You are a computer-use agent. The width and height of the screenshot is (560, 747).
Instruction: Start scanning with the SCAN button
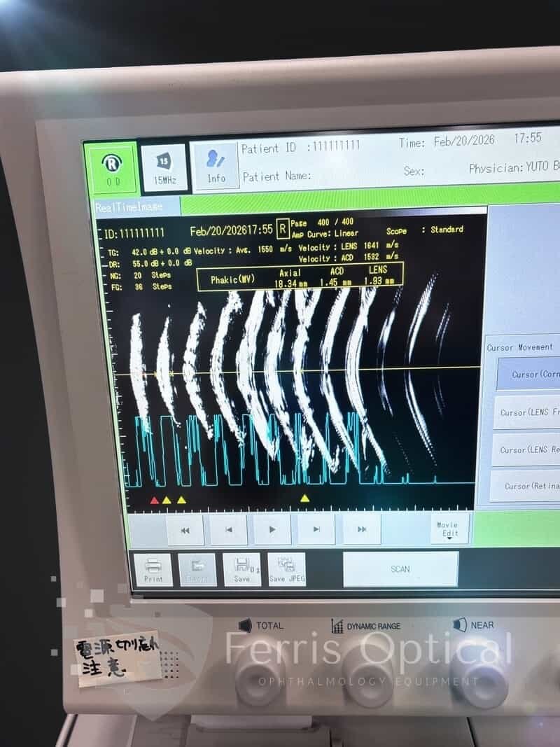click(400, 568)
